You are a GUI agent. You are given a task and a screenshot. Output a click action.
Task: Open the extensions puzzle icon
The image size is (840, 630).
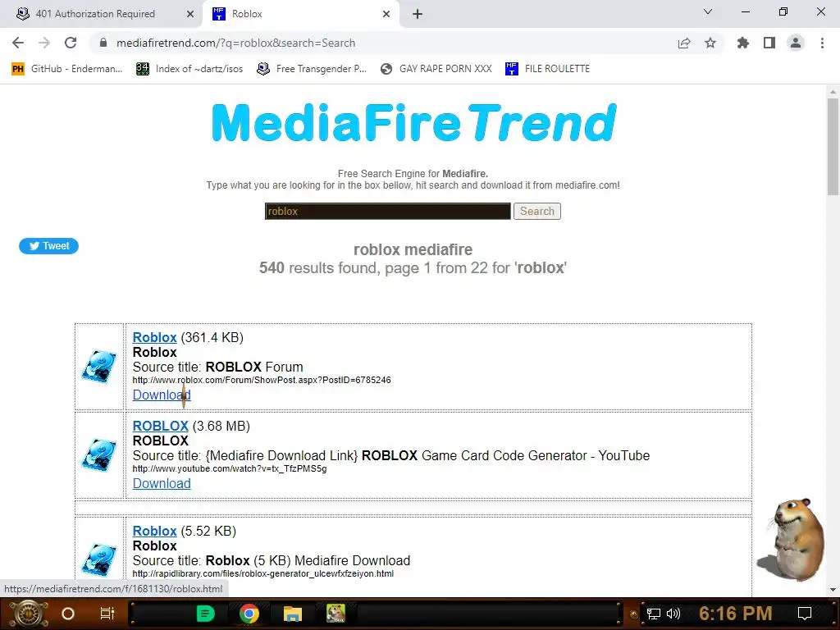(743, 43)
